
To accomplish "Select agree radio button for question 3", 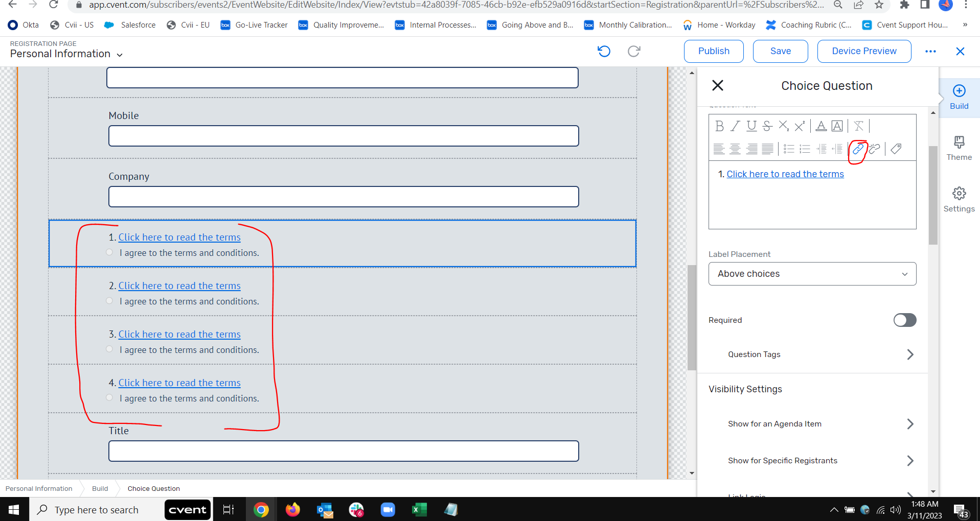I will tap(109, 349).
